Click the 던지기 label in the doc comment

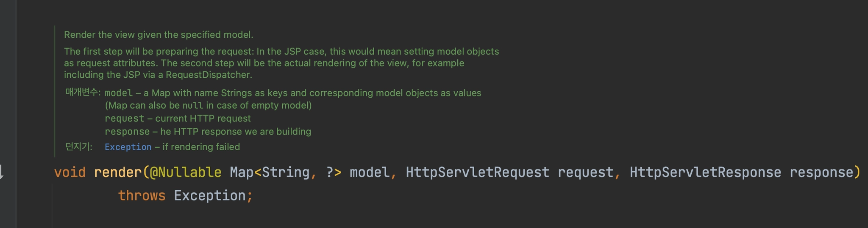pos(79,146)
